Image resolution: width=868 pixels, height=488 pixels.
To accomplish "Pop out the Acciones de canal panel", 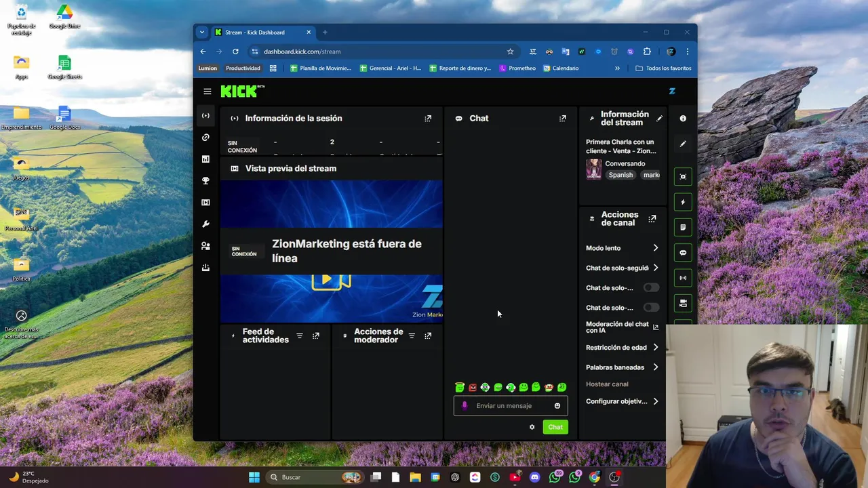I will (652, 219).
